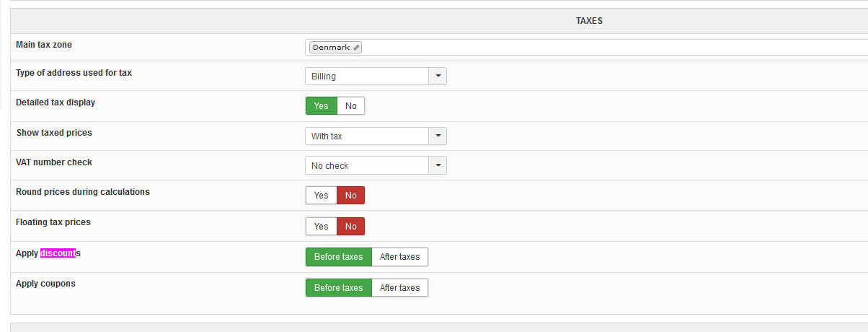Turn on Floating tax prices with Yes
The width and height of the screenshot is (868, 332).
(322, 227)
